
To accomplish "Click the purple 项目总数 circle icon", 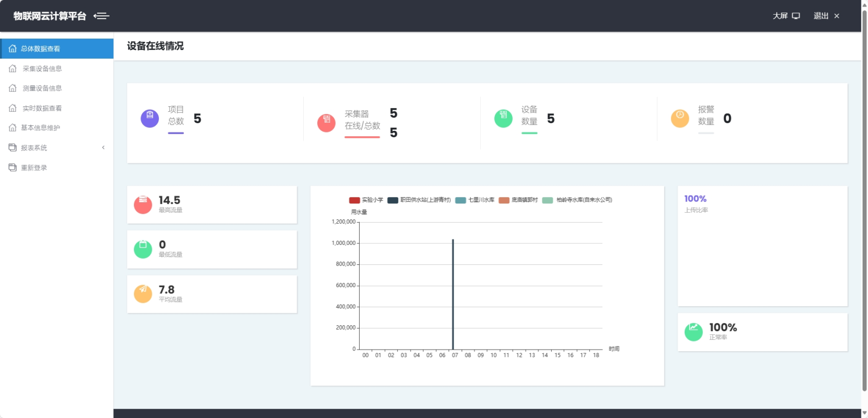I will point(150,118).
